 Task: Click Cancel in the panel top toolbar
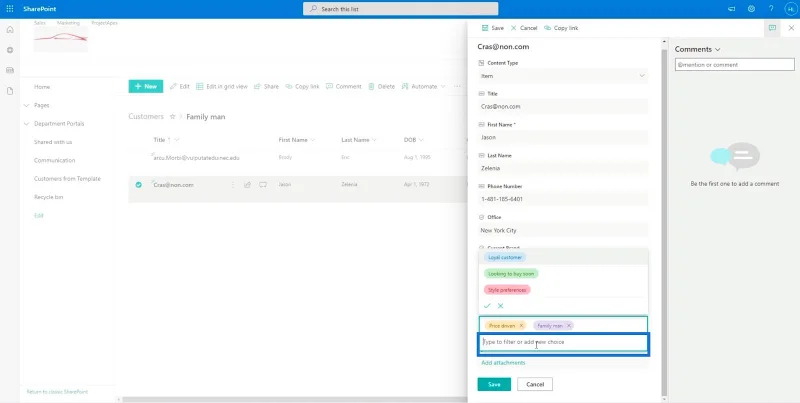[x=524, y=28]
